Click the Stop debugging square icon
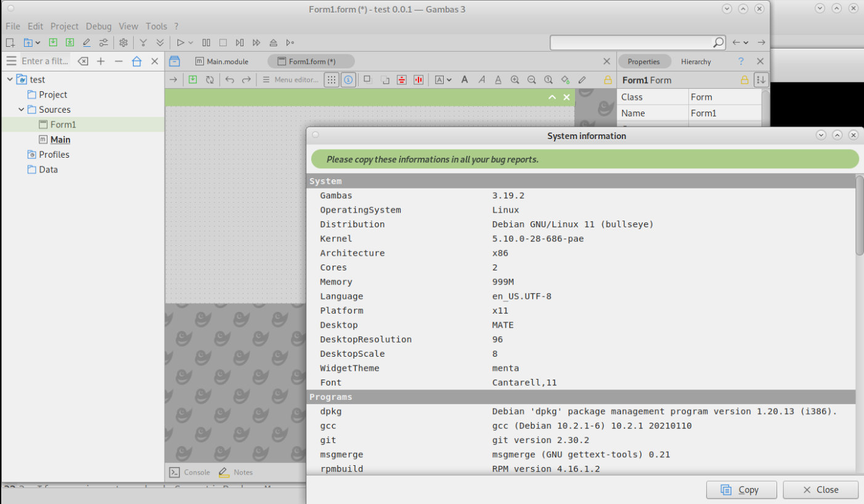The width and height of the screenshot is (864, 504). click(x=223, y=43)
